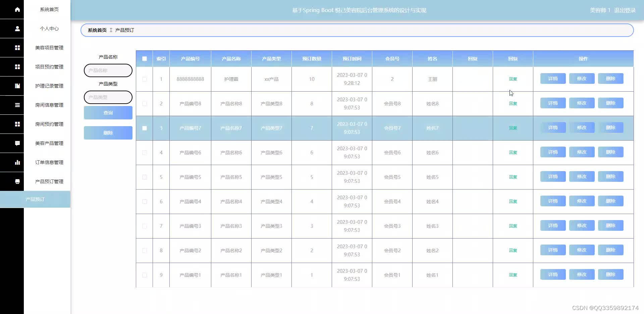
Task: Check the box for row 8888888888
Action: [145, 79]
